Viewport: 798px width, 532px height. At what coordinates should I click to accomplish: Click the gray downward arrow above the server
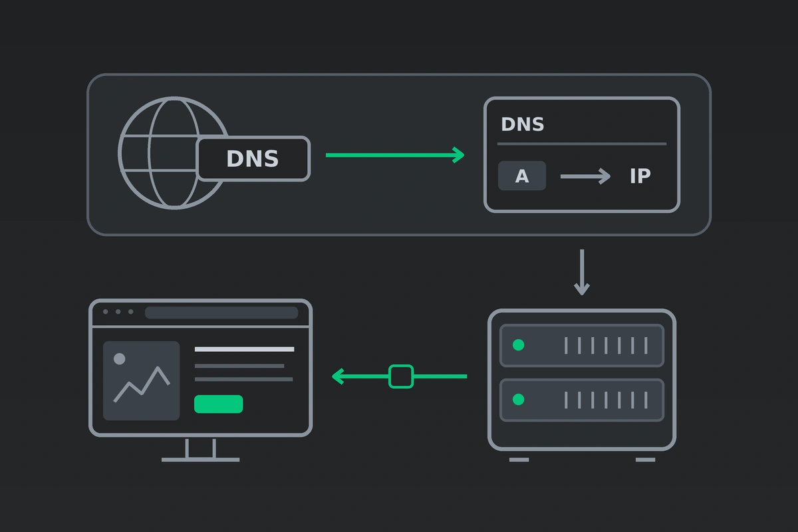[x=582, y=273]
